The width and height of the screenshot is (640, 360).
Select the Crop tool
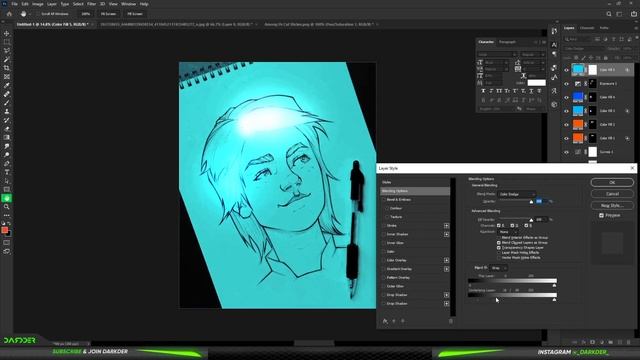click(7, 68)
